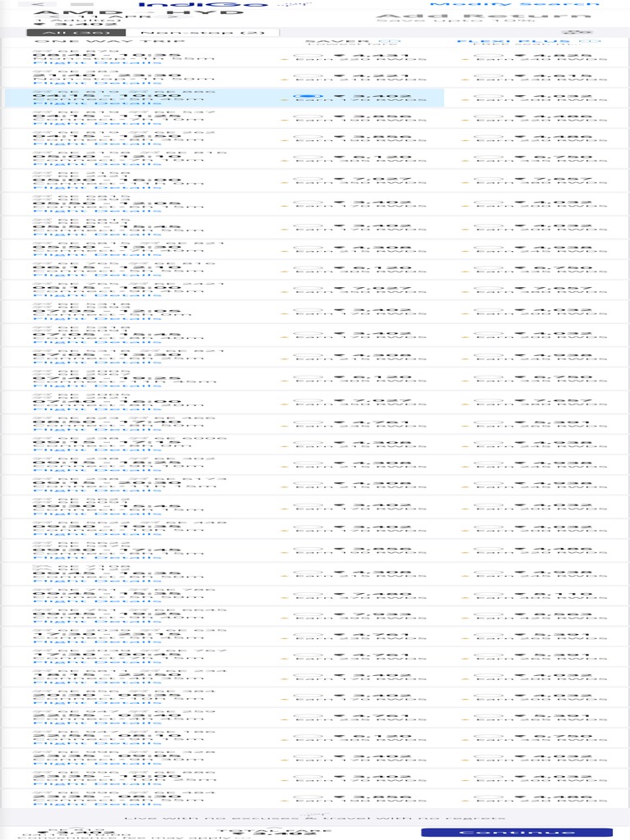Click the Continue button
630x840 pixels.
coord(517,833)
